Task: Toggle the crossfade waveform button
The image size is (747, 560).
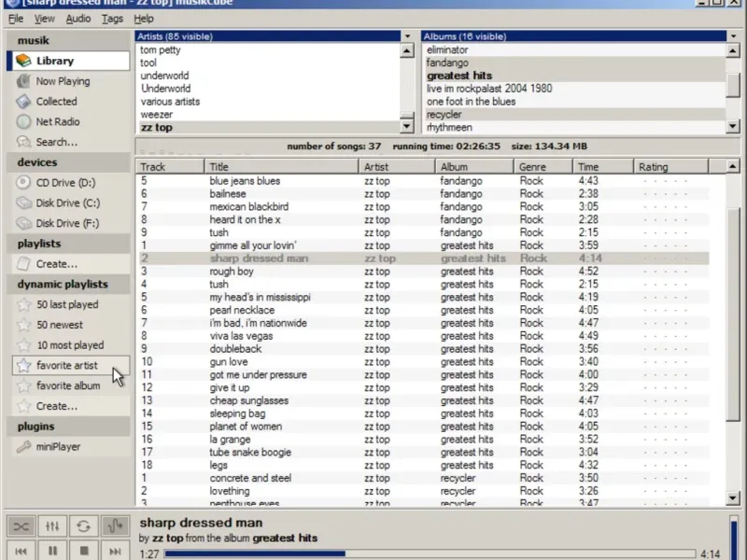Action: (114, 526)
